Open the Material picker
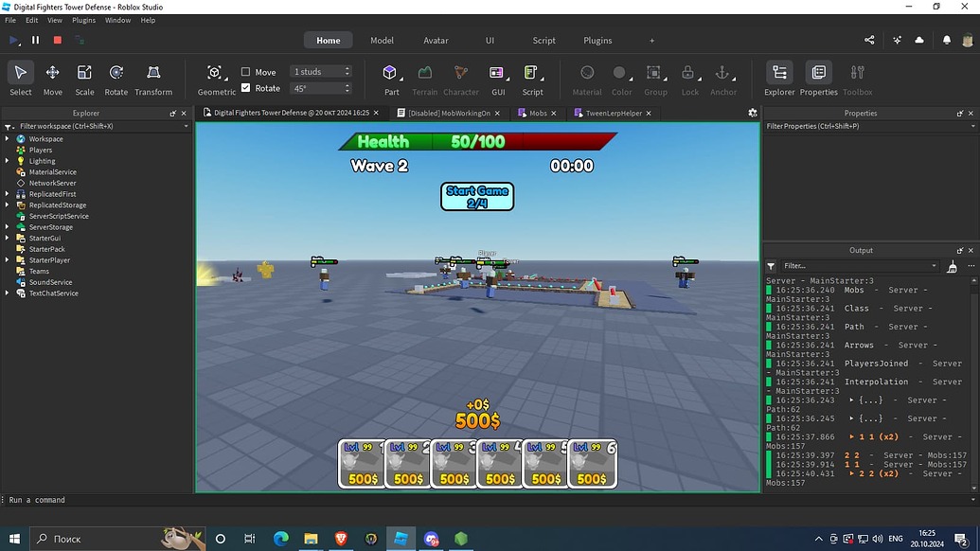The height and width of the screenshot is (551, 980). [x=587, y=80]
